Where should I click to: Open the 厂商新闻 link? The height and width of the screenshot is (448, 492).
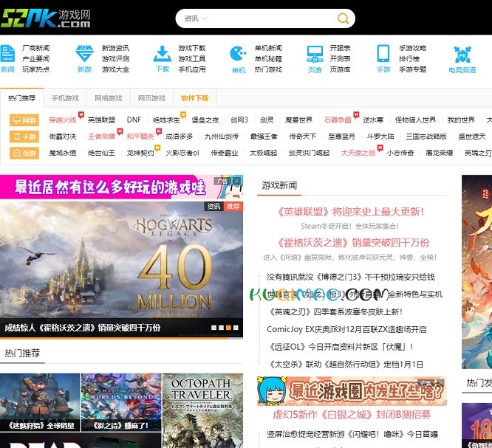tap(35, 48)
